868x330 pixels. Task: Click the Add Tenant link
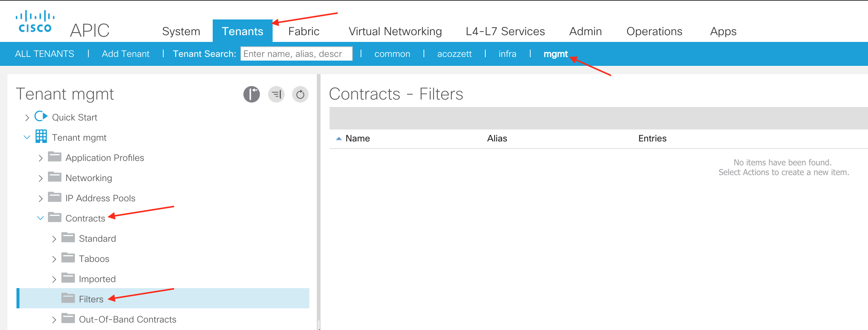[x=125, y=54]
